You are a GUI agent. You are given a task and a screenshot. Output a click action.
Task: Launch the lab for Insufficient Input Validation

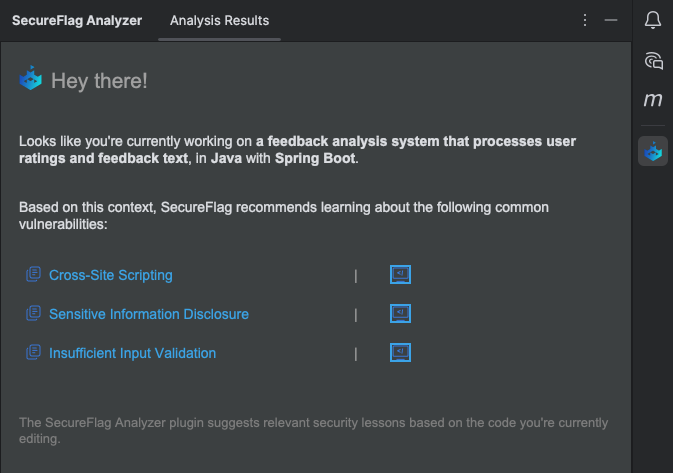[x=400, y=353]
